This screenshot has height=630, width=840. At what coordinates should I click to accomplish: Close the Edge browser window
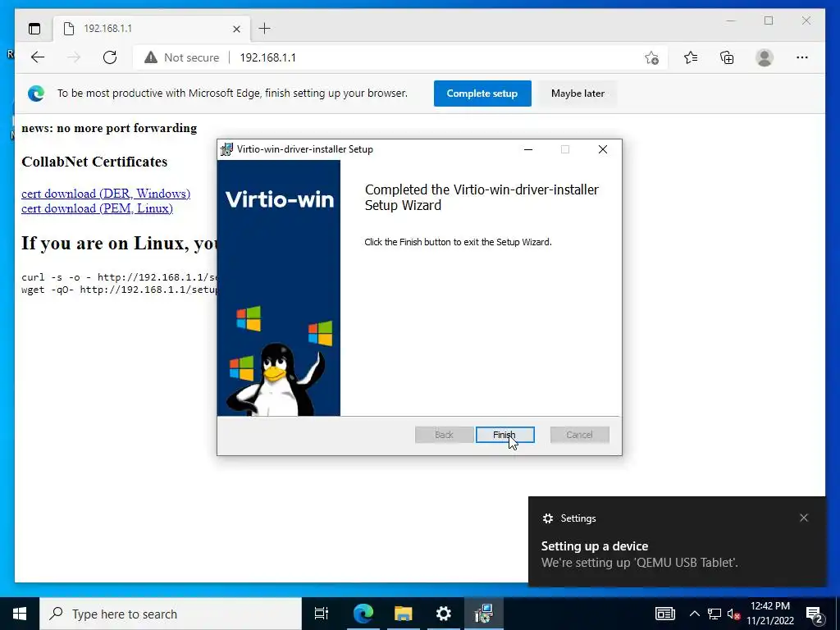point(806,21)
